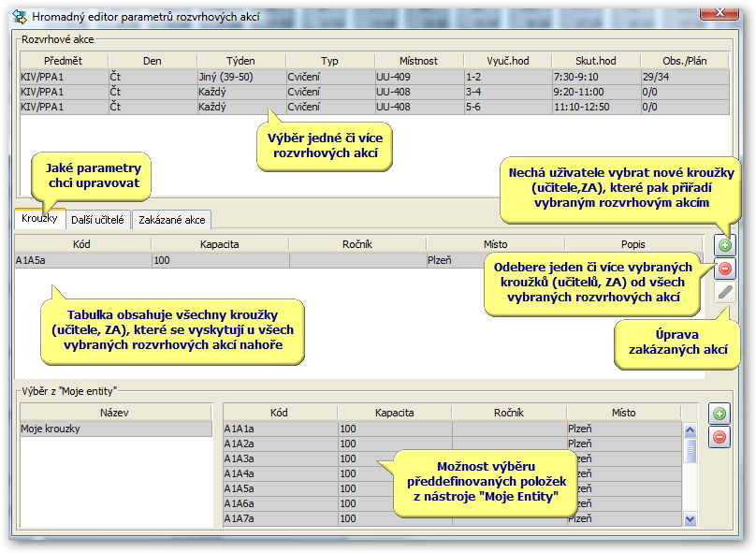Image resolution: width=756 pixels, height=553 pixels.
Task: Click the Místnost column header
Action: click(418, 61)
